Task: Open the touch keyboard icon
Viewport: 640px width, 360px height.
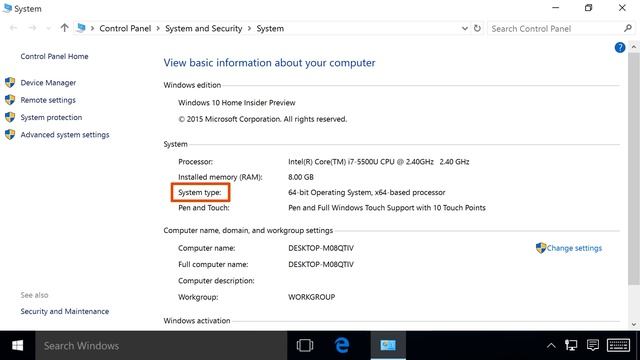Action: tap(618, 346)
